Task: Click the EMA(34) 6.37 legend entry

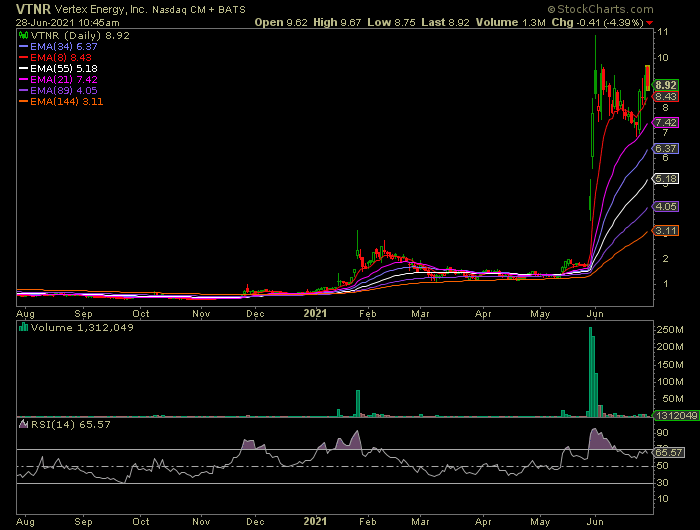Action: (64, 46)
